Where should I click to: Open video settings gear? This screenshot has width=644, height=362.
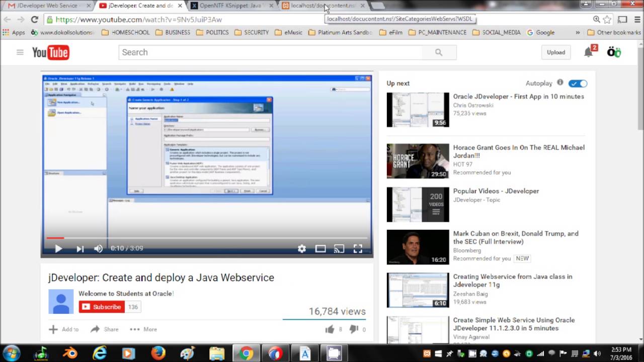coord(302,248)
